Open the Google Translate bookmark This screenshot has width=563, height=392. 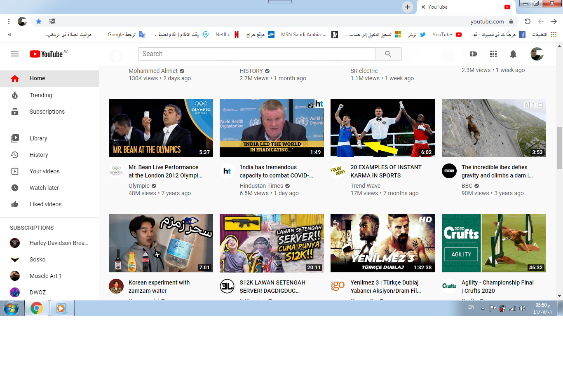127,35
